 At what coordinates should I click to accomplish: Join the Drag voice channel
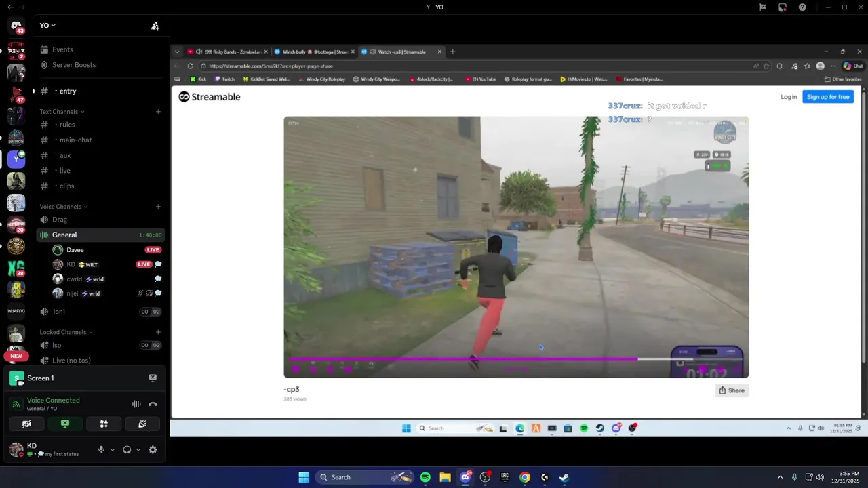coord(100,220)
